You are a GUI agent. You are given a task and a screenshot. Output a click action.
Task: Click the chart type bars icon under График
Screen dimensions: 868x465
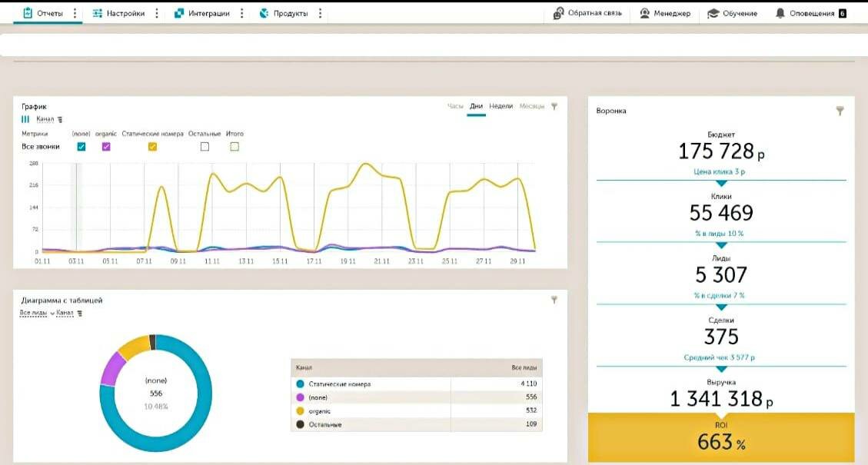pyautogui.click(x=25, y=119)
